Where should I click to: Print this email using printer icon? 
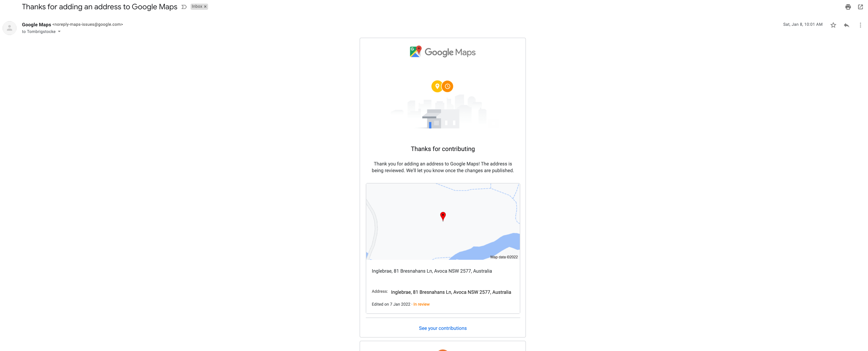point(848,7)
